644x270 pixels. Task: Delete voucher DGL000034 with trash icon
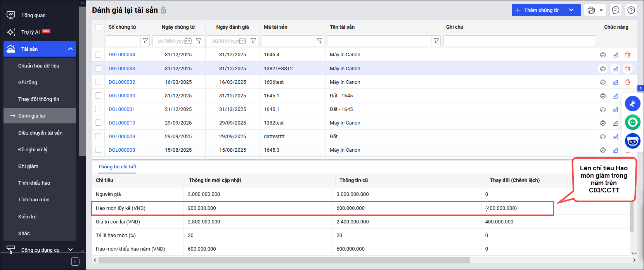tap(627, 55)
